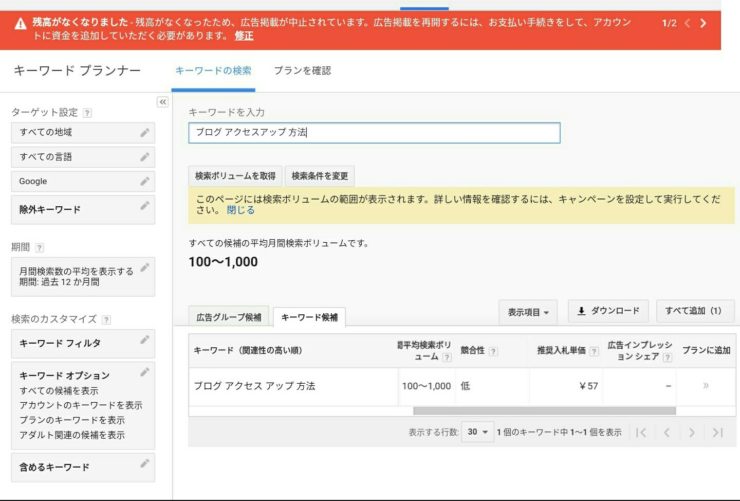Click the 検索ボリュームを取得 button
740x501 pixels.
[x=235, y=176]
